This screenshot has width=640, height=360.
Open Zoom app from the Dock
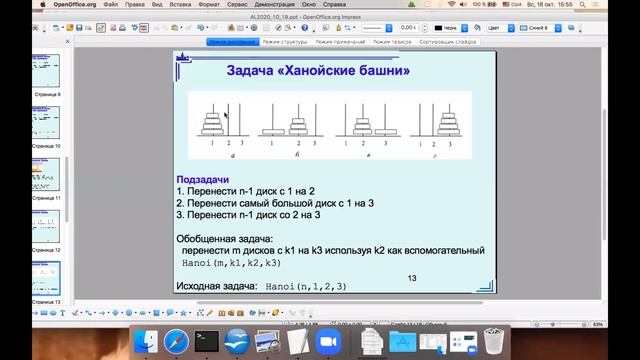tap(328, 341)
